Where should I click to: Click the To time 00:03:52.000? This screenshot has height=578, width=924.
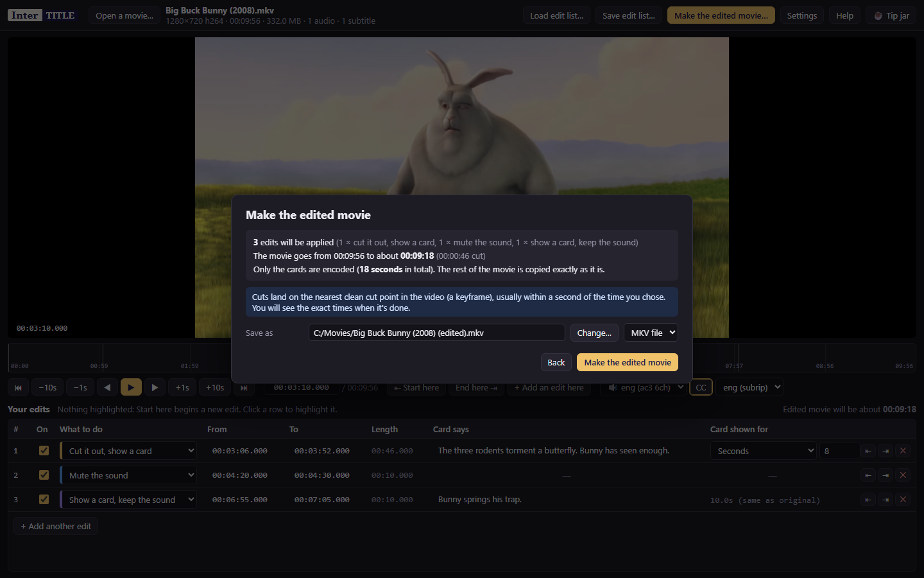[322, 451]
